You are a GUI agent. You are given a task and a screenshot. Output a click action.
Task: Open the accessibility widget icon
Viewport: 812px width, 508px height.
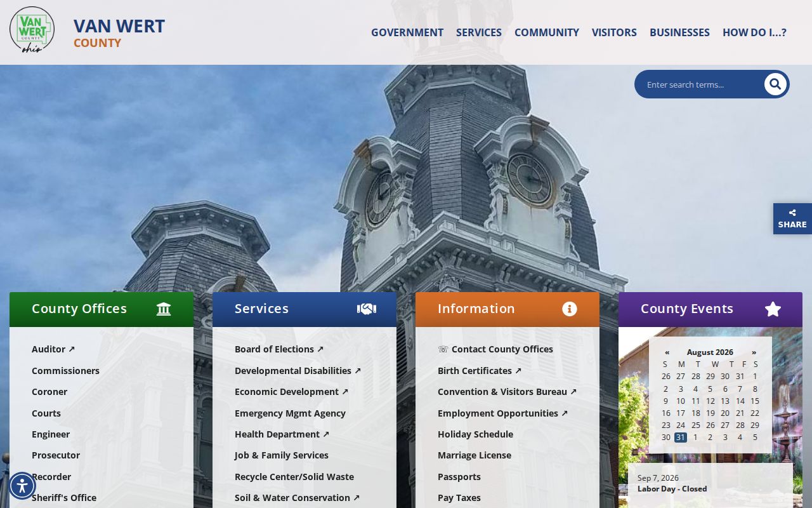click(22, 486)
